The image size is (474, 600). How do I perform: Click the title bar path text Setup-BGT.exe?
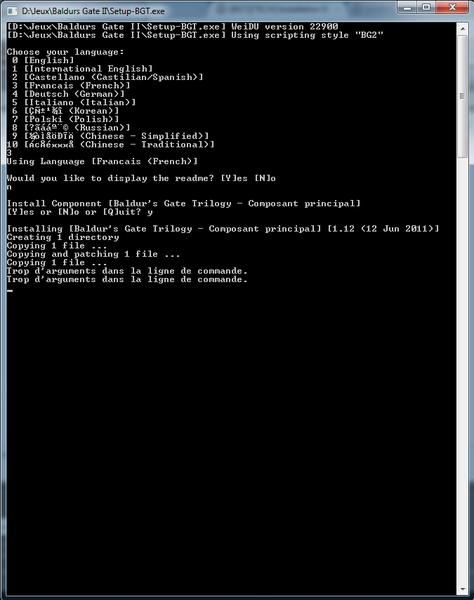[93, 11]
